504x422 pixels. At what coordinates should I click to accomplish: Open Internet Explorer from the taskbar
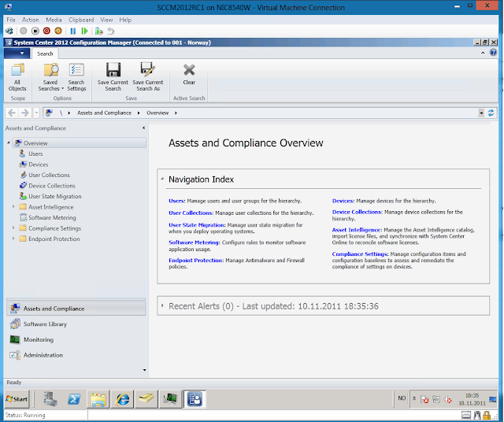point(123,399)
